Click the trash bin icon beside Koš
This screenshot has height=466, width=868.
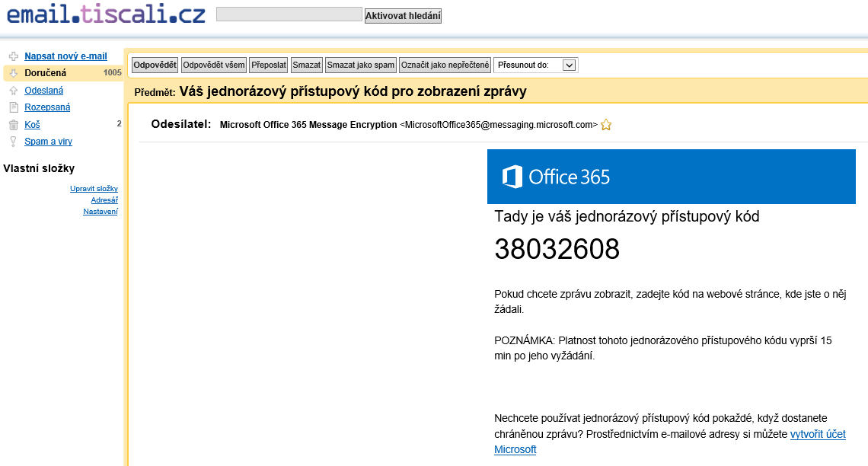(14, 125)
